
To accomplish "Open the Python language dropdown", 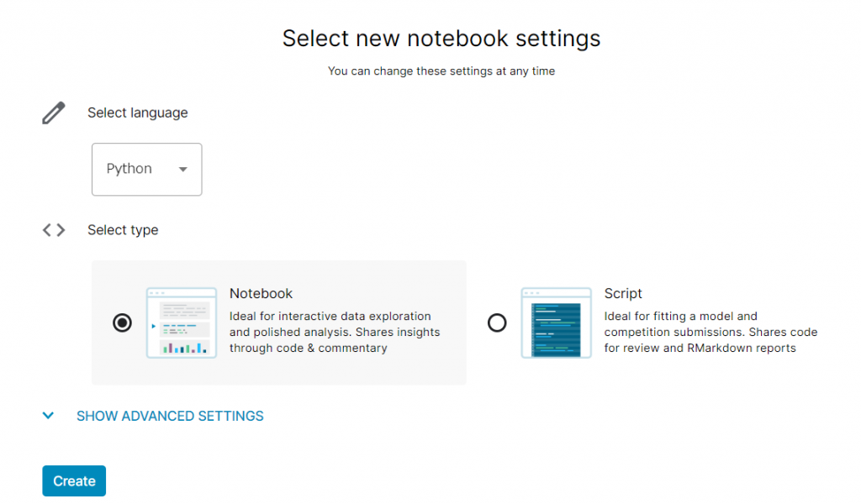I will 146,169.
